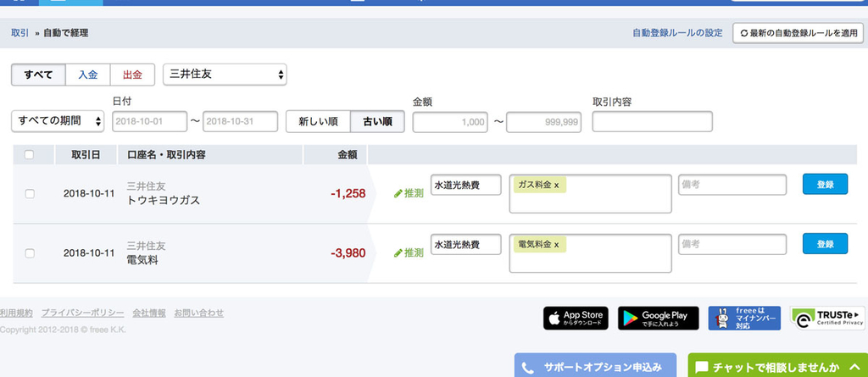Open the Google Play badge
This screenshot has width=868, height=377.
[658, 319]
